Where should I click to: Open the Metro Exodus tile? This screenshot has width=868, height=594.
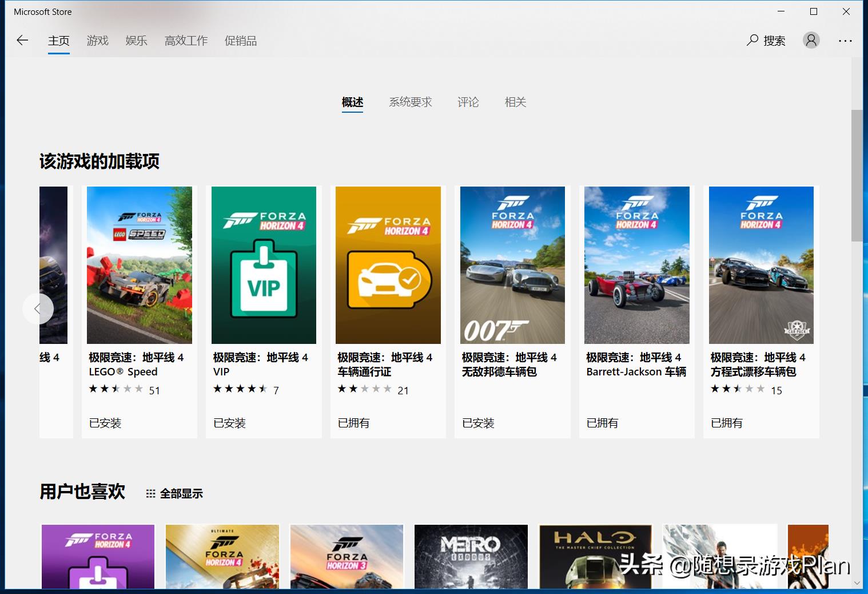pyautogui.click(x=471, y=557)
